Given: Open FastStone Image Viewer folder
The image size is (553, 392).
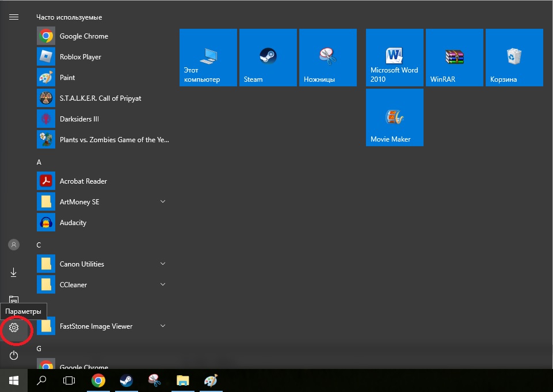Looking at the screenshot, I should pos(103,326).
